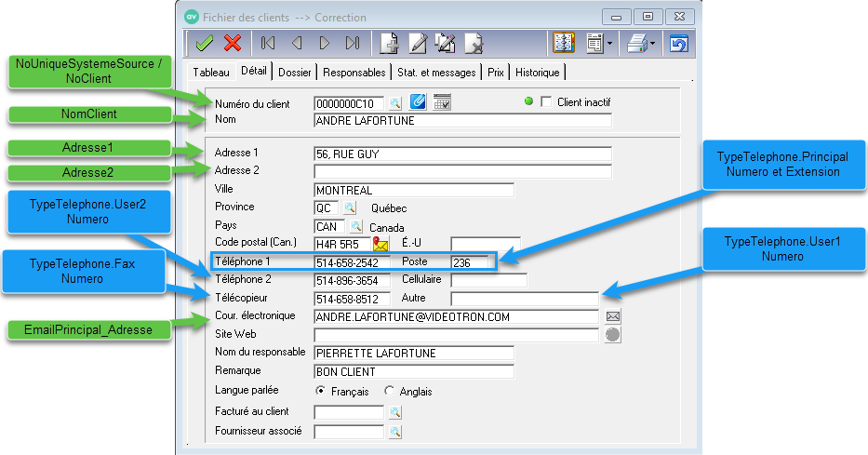Click the email envelope icon beside Cour. électronique
Viewport: 868px width, 455px height.
click(x=613, y=316)
